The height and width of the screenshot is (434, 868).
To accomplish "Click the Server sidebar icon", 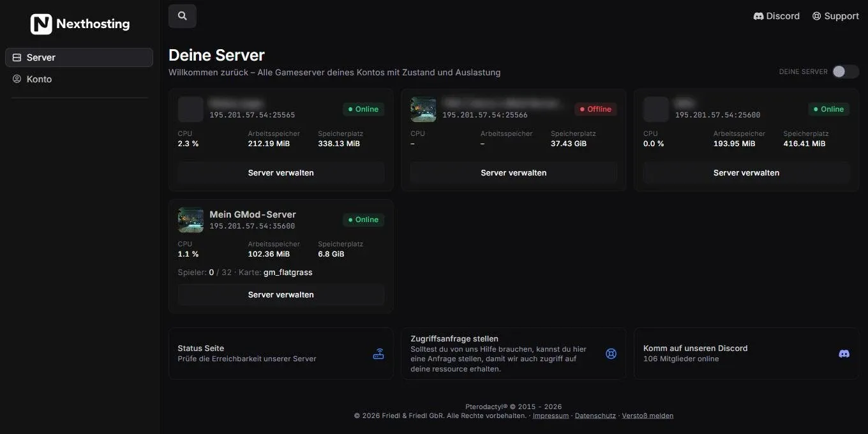I will point(17,57).
